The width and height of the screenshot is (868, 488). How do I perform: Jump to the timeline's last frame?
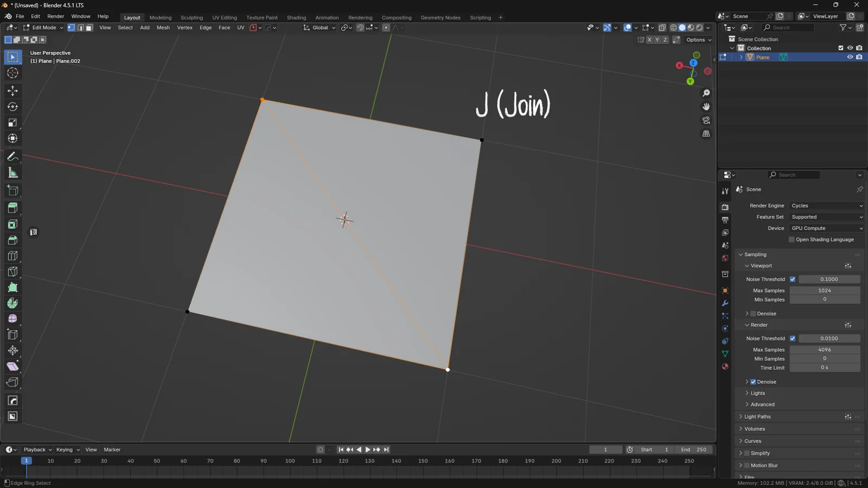386,450
